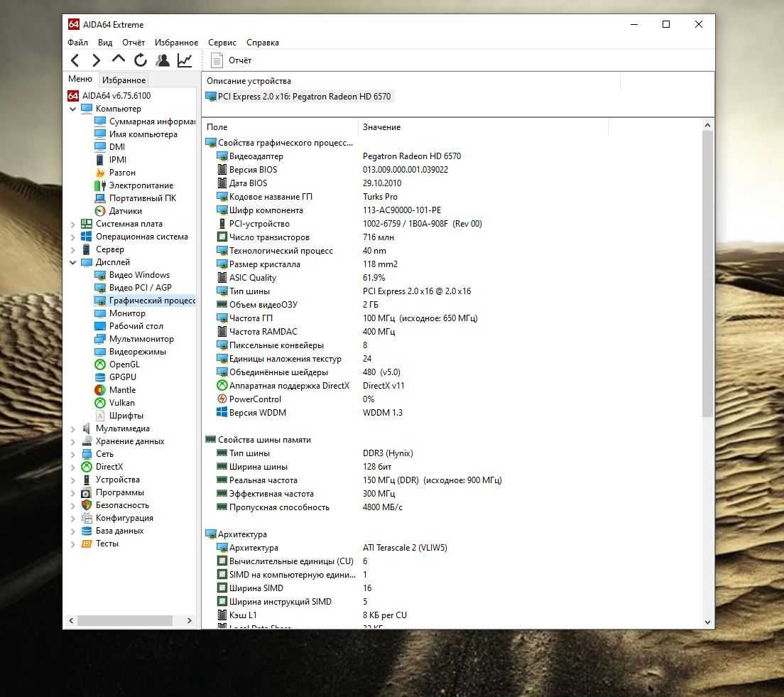This screenshot has width=784, height=697.
Task: Switch to the Избранное sidebar tab
Action: [124, 80]
